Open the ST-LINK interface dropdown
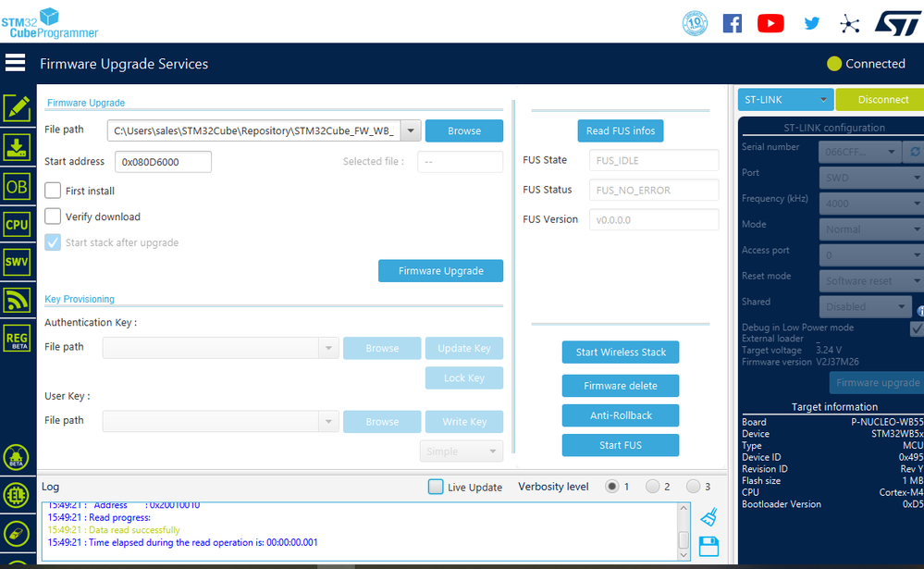Image resolution: width=924 pixels, height=569 pixels. [x=785, y=100]
